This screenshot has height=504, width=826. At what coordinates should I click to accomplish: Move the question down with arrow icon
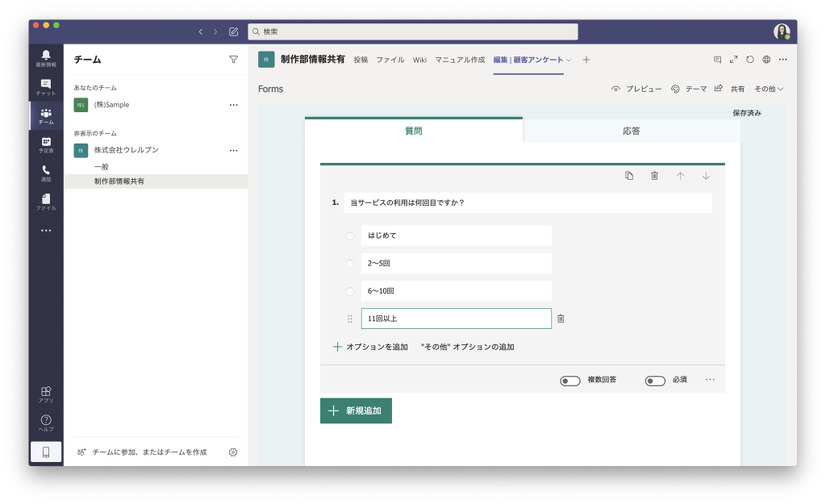click(x=705, y=176)
